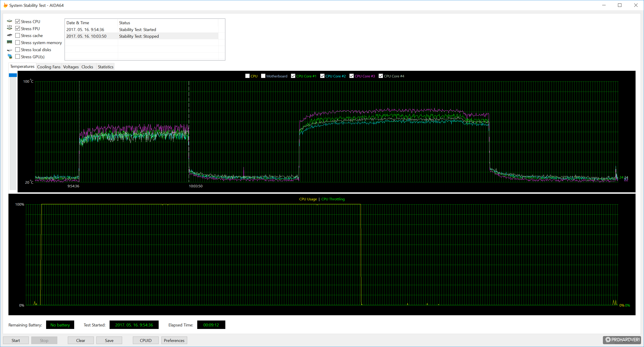Click the blue graph scale slider handle
644x347 pixels.
[x=13, y=75]
